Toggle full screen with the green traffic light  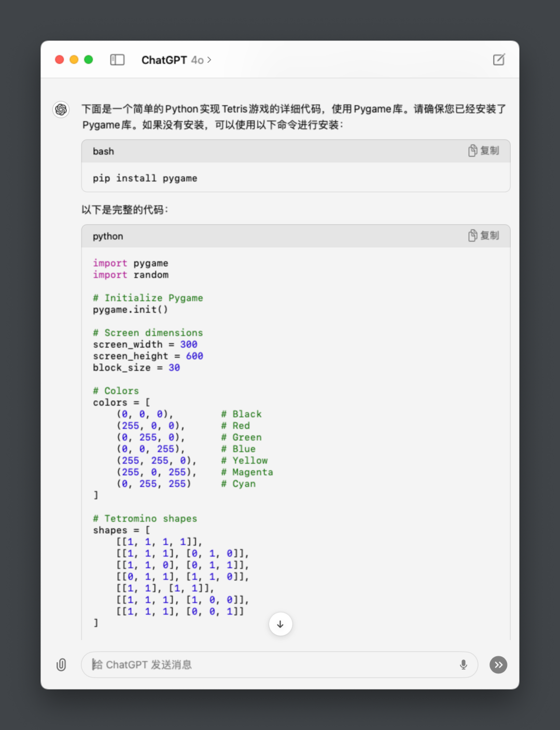[89, 59]
